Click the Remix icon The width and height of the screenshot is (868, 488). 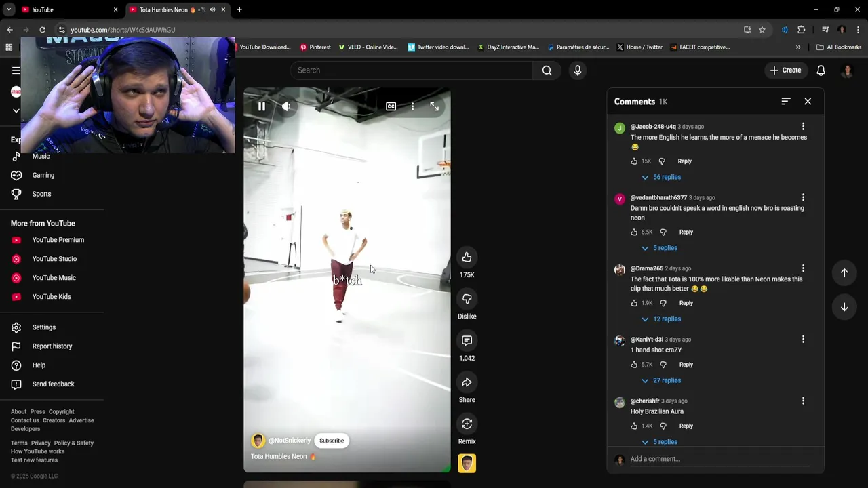[467, 424]
